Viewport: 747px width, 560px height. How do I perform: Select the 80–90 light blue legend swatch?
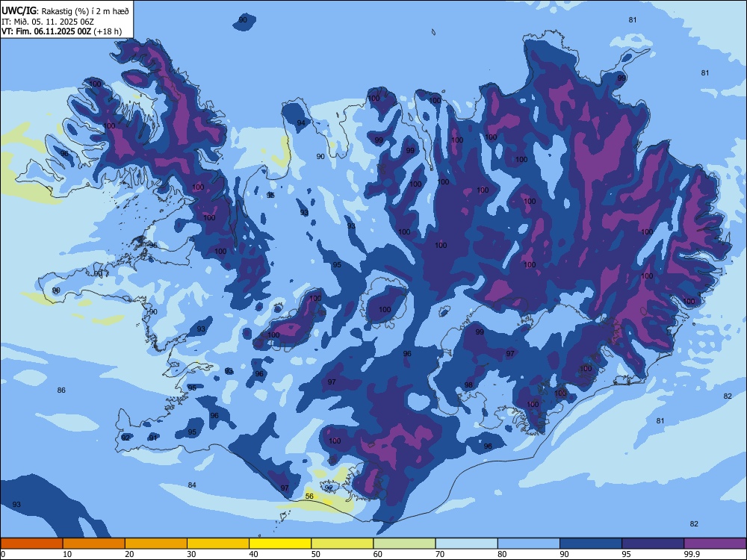(529, 544)
